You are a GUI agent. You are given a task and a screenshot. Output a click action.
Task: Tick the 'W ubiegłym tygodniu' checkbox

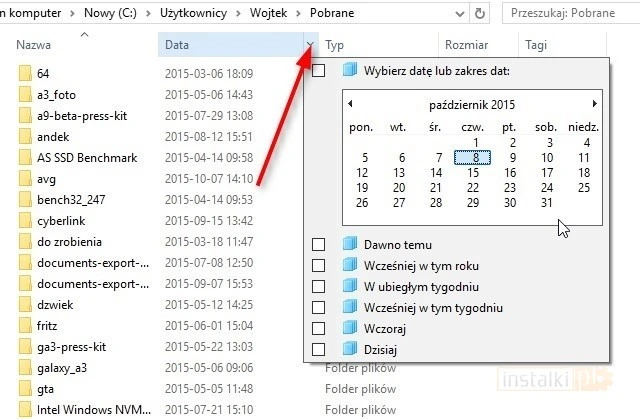(319, 286)
